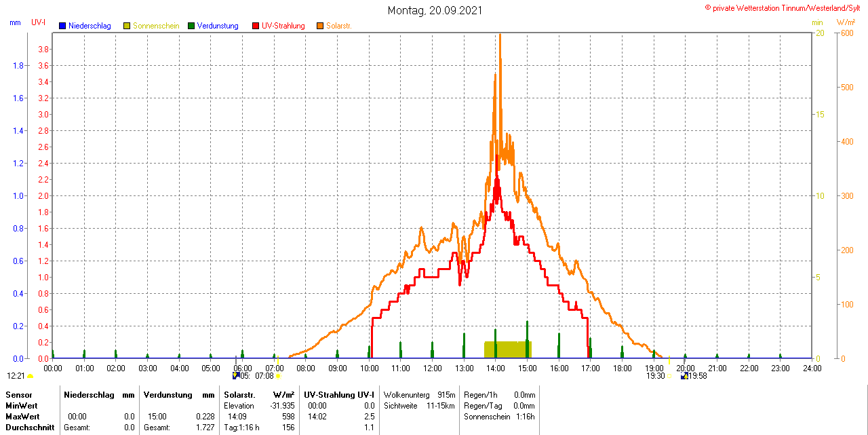Image resolution: width=868 pixels, height=435 pixels.
Task: Click the 20 min axis label
Action: 820,33
